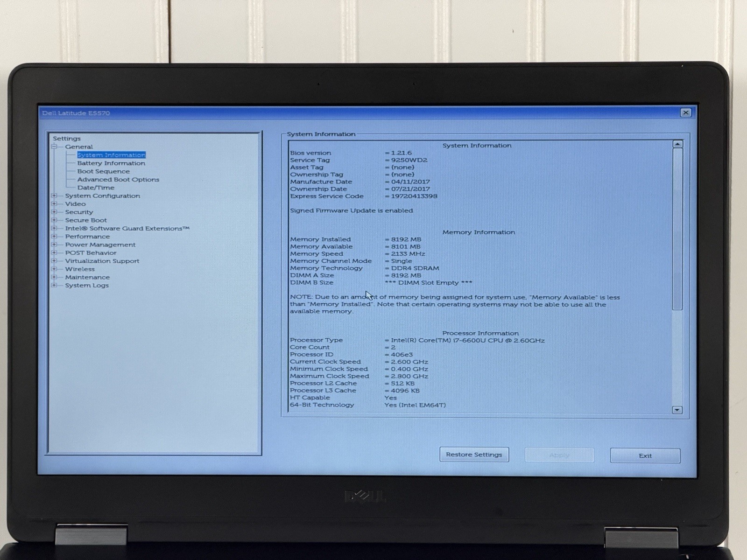
Task: Click the Bios version value 1.21.6
Action: coord(402,153)
